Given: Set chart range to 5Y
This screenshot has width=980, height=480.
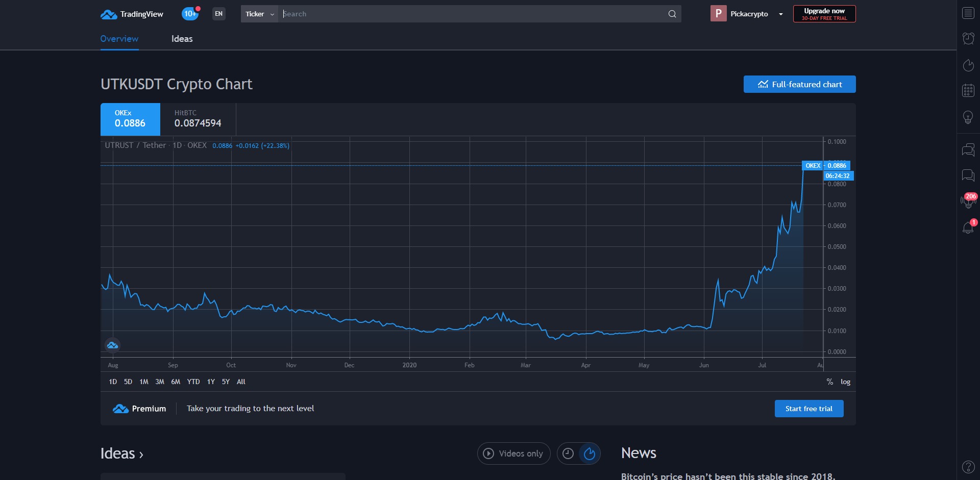Looking at the screenshot, I should [x=226, y=382].
